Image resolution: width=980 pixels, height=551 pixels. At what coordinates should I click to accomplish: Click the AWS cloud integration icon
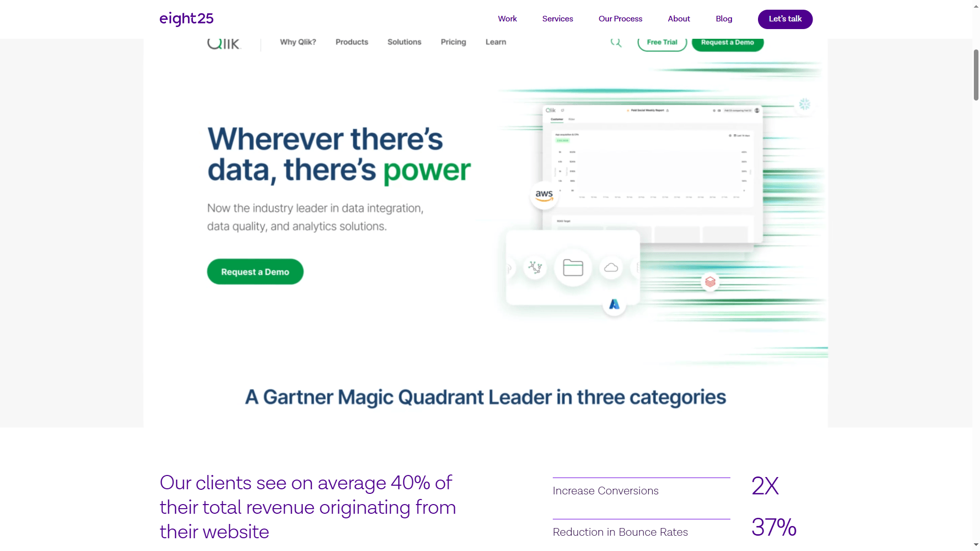coord(545,195)
